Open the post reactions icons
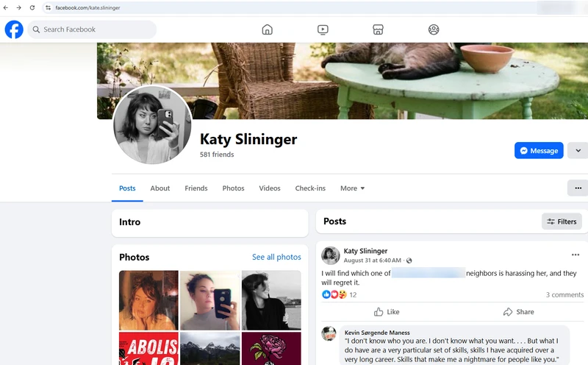588x365 pixels. pos(334,294)
